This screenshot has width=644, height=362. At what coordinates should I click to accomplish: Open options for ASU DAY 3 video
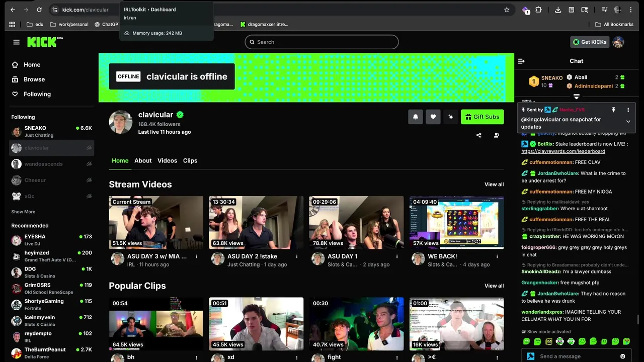coord(197,256)
